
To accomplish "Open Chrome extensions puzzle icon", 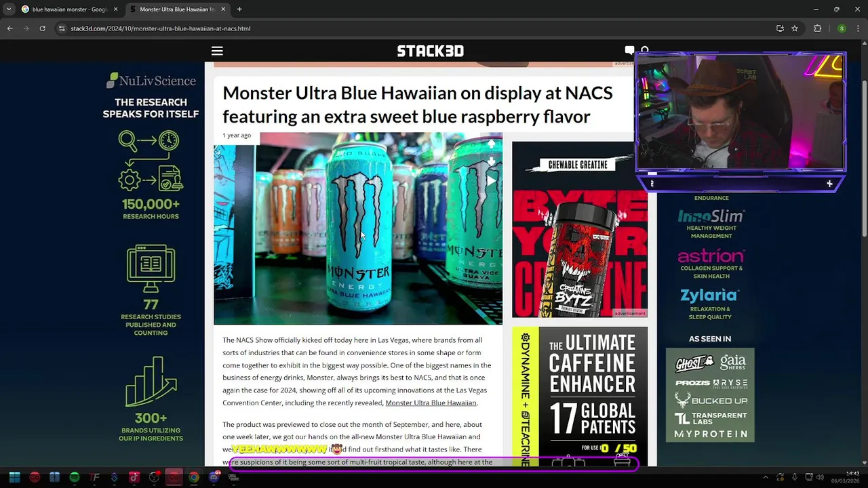I will (817, 28).
